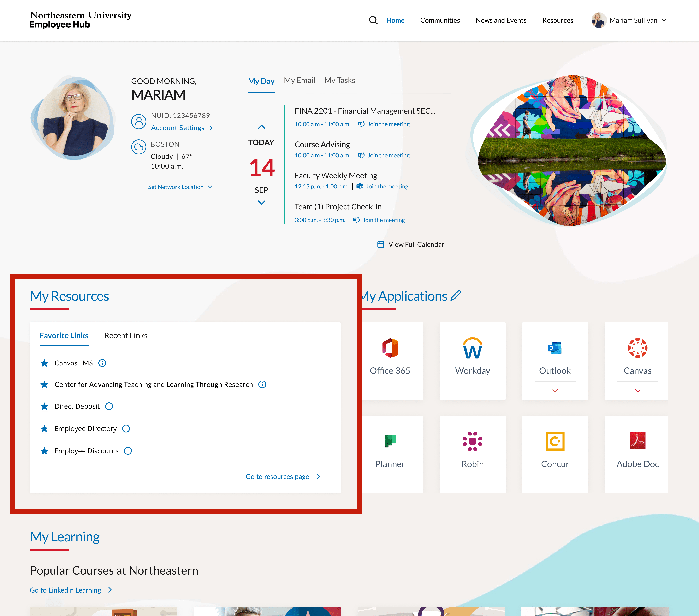699x616 pixels.
Task: Expand options under the Outlook tile
Action: click(x=555, y=391)
